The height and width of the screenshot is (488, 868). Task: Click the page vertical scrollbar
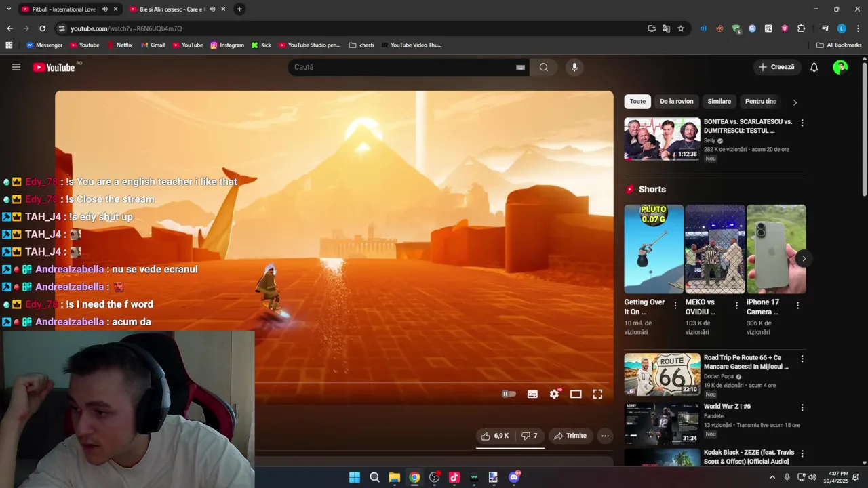(x=865, y=129)
